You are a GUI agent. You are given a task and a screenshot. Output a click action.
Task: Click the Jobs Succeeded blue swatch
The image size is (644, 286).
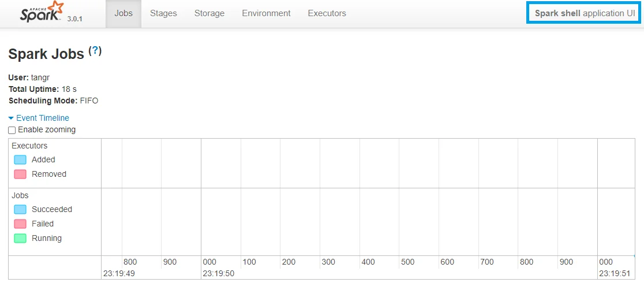click(20, 210)
